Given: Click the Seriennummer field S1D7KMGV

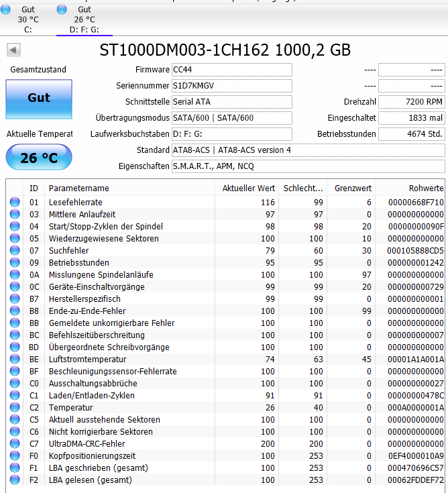Looking at the screenshot, I should tap(231, 86).
